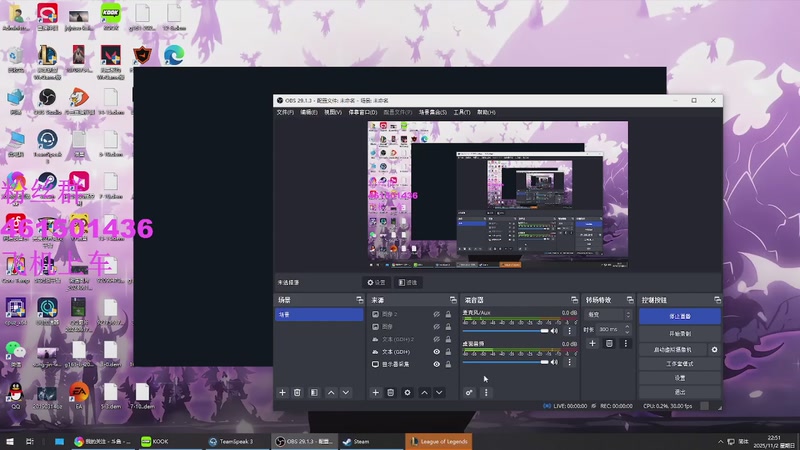Pop out the Controls dock icon
Viewport: 800px width, 450px height.
[718, 300]
